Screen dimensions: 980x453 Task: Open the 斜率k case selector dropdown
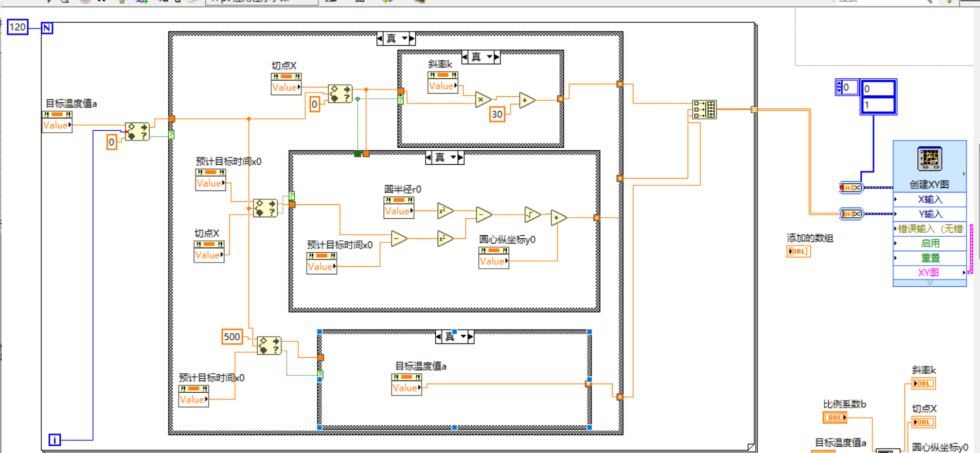point(489,57)
